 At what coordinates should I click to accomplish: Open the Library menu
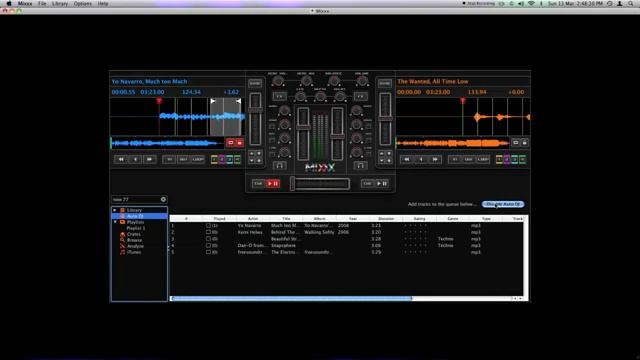pyautogui.click(x=60, y=4)
